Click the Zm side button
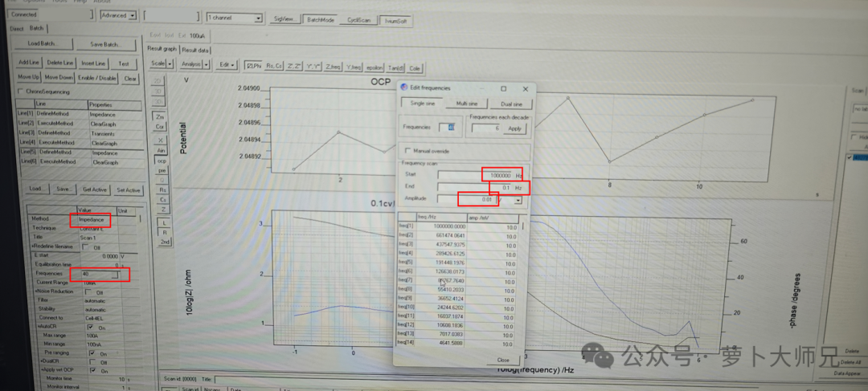 pos(160,116)
